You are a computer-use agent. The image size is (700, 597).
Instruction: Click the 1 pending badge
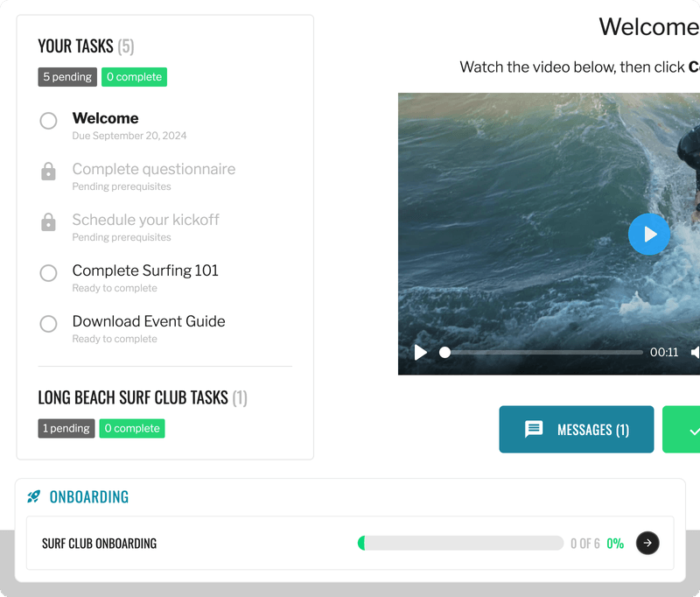pos(66,428)
